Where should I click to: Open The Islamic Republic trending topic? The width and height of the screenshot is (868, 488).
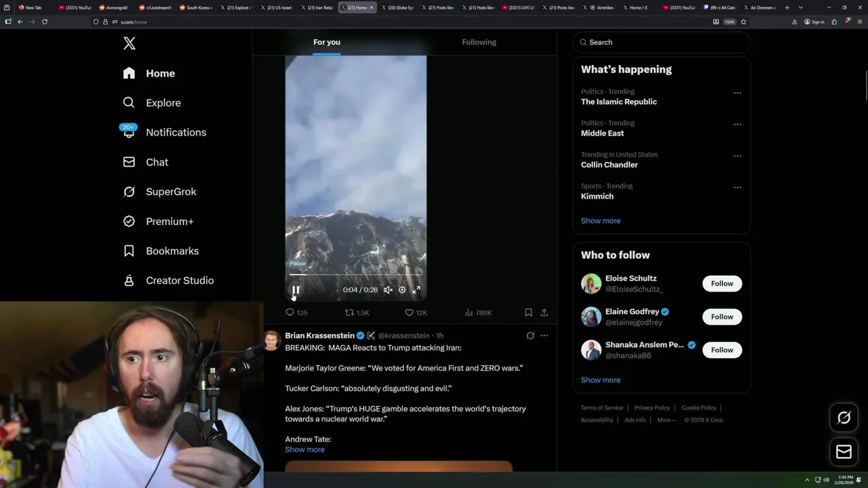tap(618, 102)
